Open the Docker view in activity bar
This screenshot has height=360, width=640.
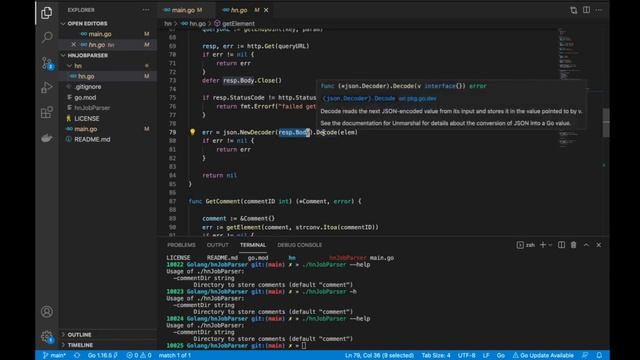tap(47, 138)
